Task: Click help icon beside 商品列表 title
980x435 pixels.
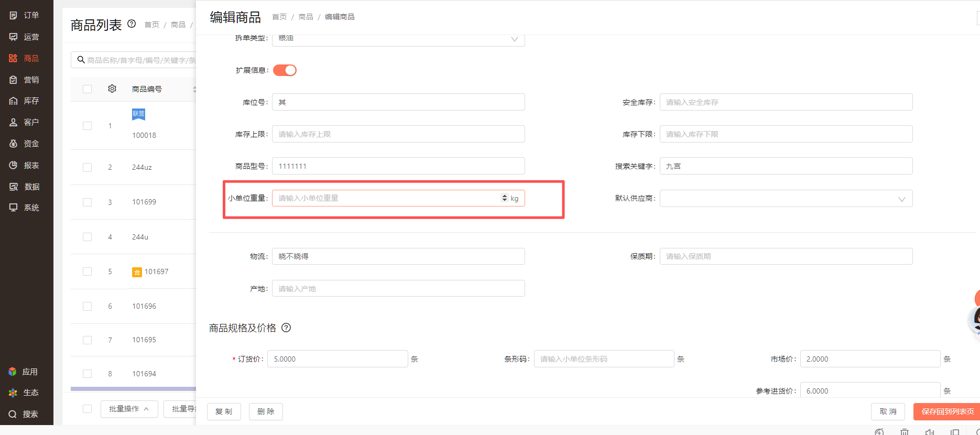Action: [132, 24]
